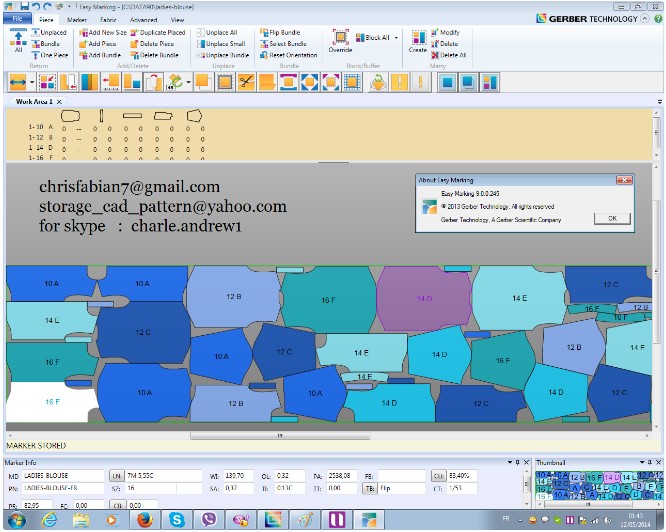Click the Return All pieces icon

18,40
